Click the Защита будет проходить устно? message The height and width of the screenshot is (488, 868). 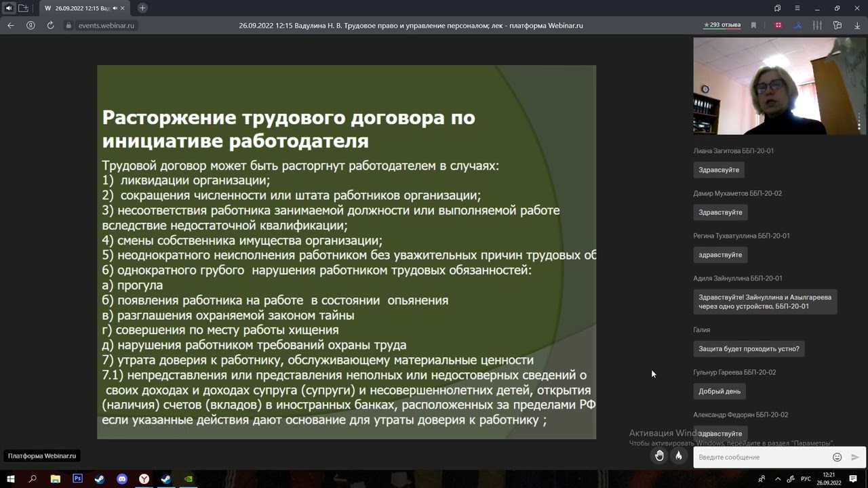tap(749, 349)
